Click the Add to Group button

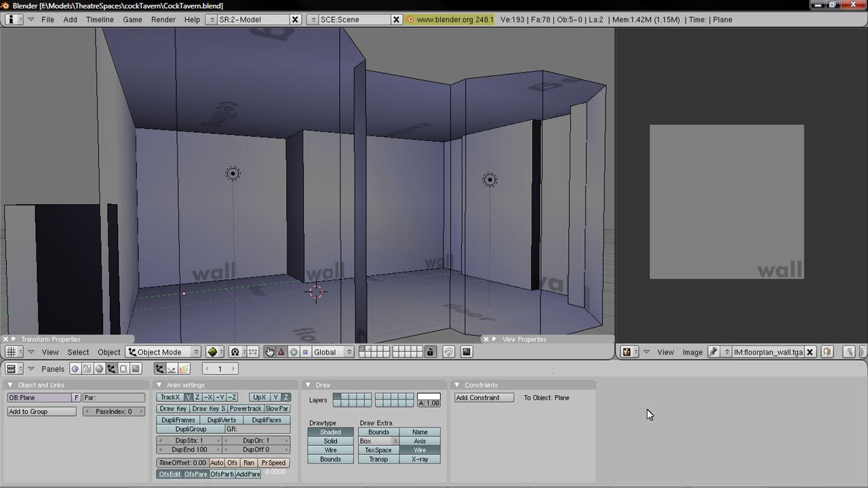[x=42, y=411]
